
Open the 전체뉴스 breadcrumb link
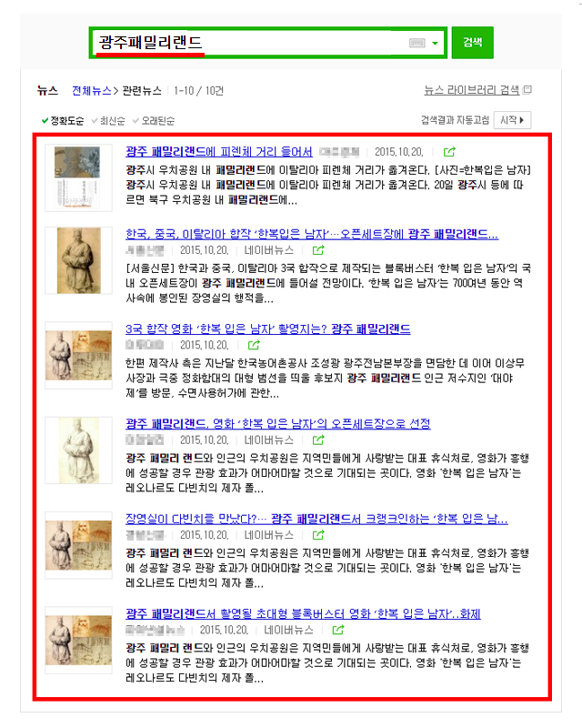[x=92, y=90]
